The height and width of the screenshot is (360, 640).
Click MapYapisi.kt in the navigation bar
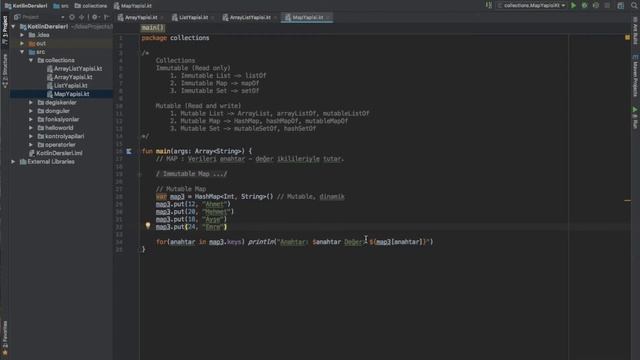click(133, 6)
